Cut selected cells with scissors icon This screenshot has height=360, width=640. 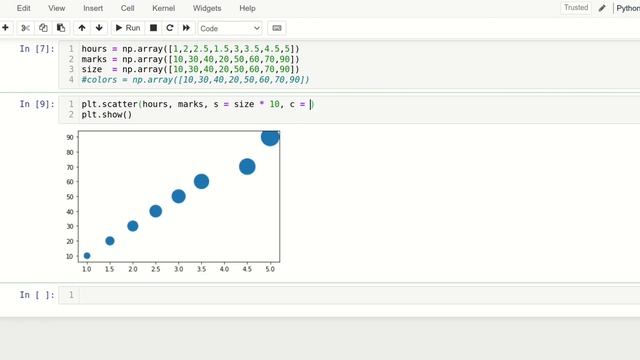pyautogui.click(x=25, y=28)
